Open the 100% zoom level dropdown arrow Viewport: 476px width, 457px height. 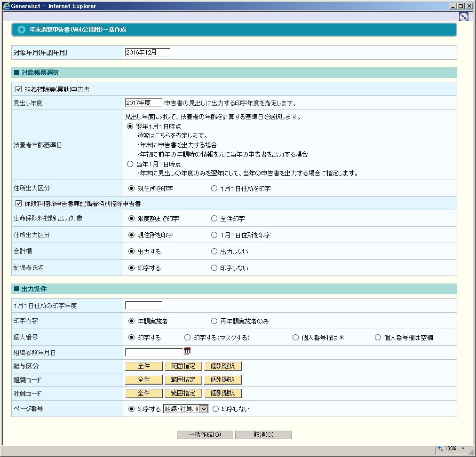[x=463, y=448]
